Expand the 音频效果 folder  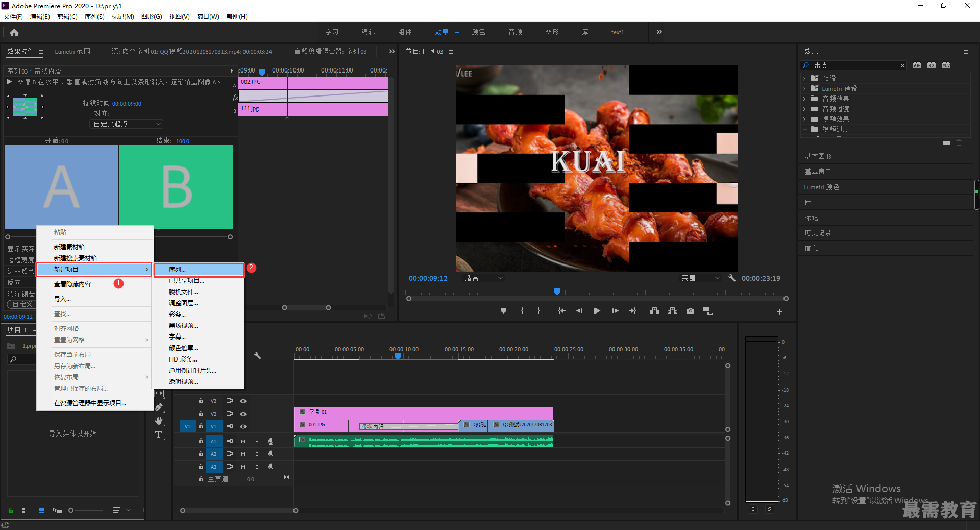click(x=804, y=99)
